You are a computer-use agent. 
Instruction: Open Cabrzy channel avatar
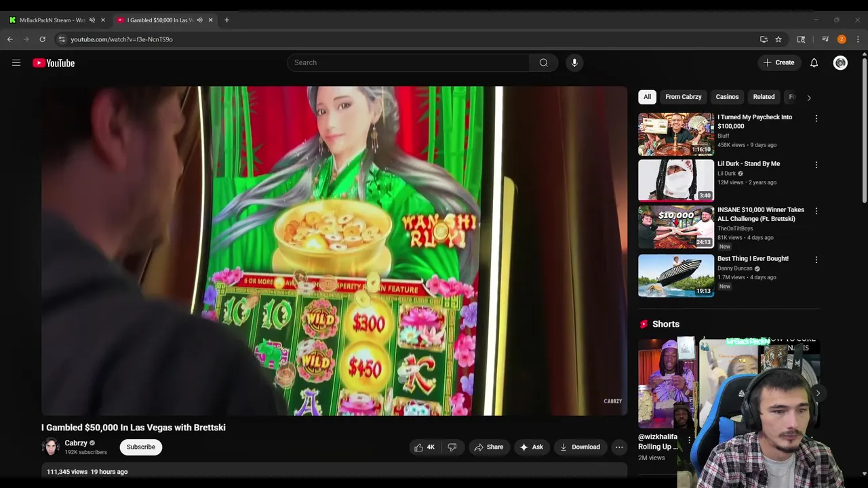[x=51, y=447]
